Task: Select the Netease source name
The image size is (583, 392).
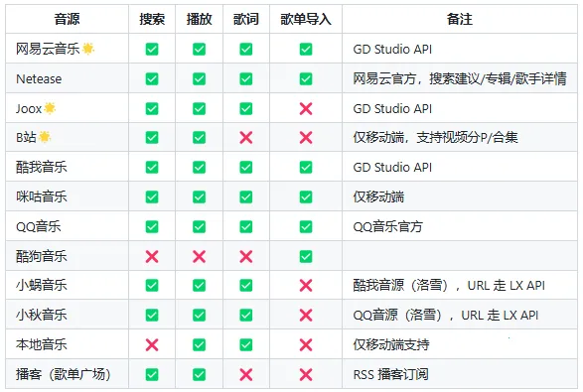Action: click(39, 78)
